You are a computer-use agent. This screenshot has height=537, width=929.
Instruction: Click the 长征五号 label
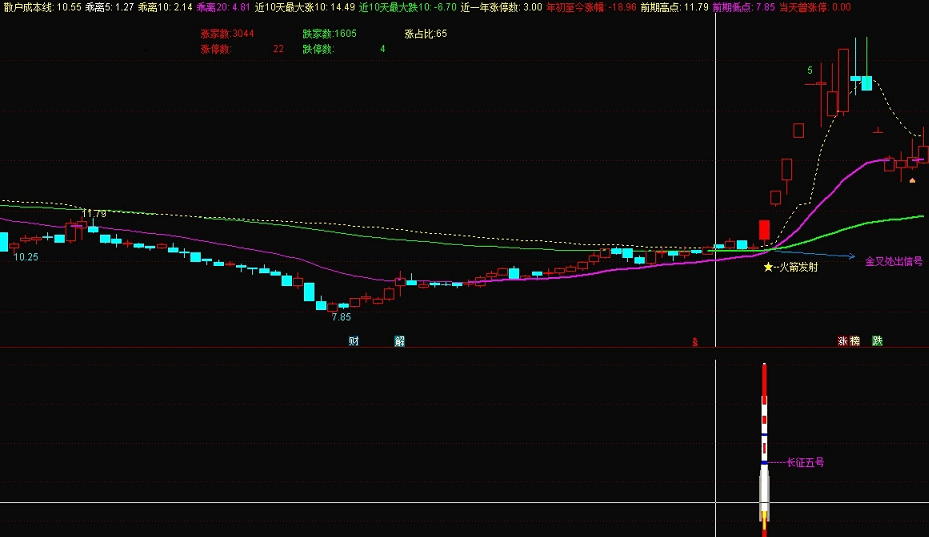[805, 462]
